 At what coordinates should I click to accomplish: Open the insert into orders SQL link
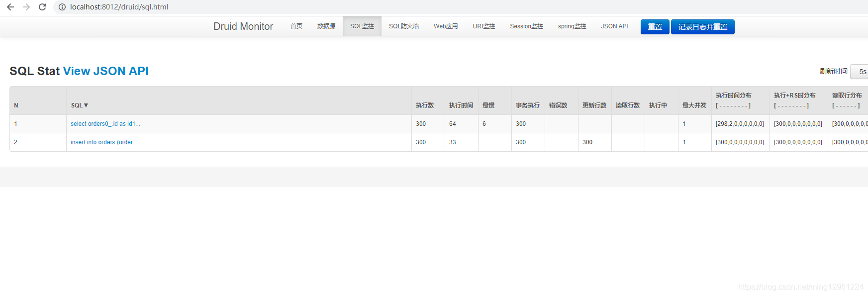(x=104, y=142)
